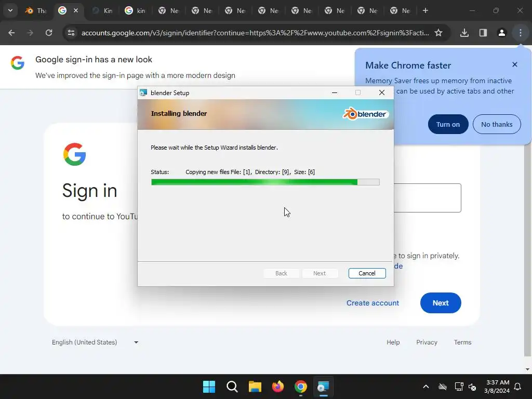Click Google logo in new look banner
The image size is (532, 399).
tap(17, 63)
